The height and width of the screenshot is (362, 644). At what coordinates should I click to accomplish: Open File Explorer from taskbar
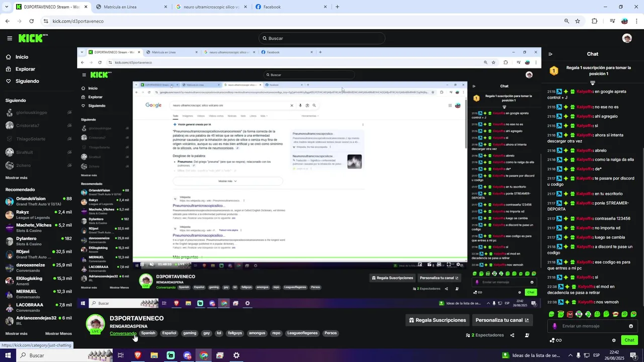(x=154, y=355)
